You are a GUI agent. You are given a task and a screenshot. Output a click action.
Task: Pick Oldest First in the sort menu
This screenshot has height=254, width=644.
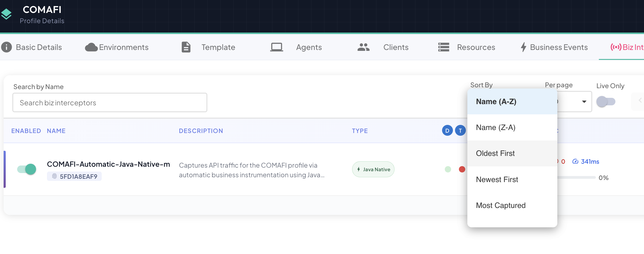(x=512, y=153)
